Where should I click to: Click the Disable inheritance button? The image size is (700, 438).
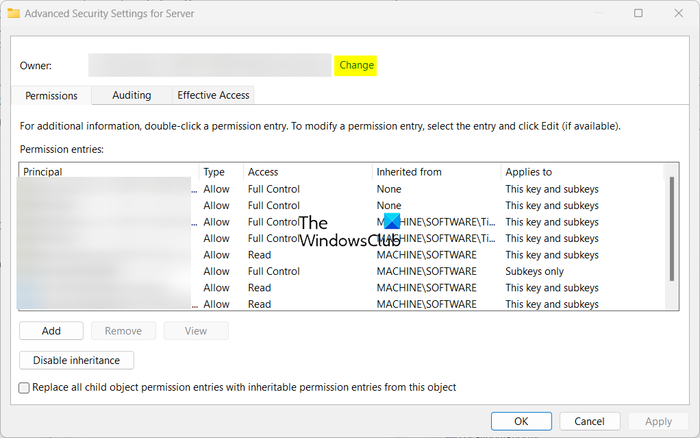point(76,360)
